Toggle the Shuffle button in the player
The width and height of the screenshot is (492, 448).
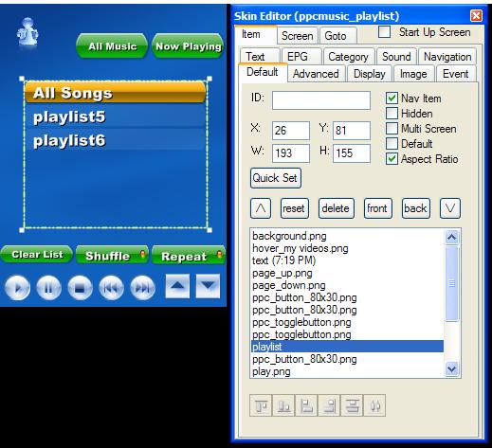112,256
